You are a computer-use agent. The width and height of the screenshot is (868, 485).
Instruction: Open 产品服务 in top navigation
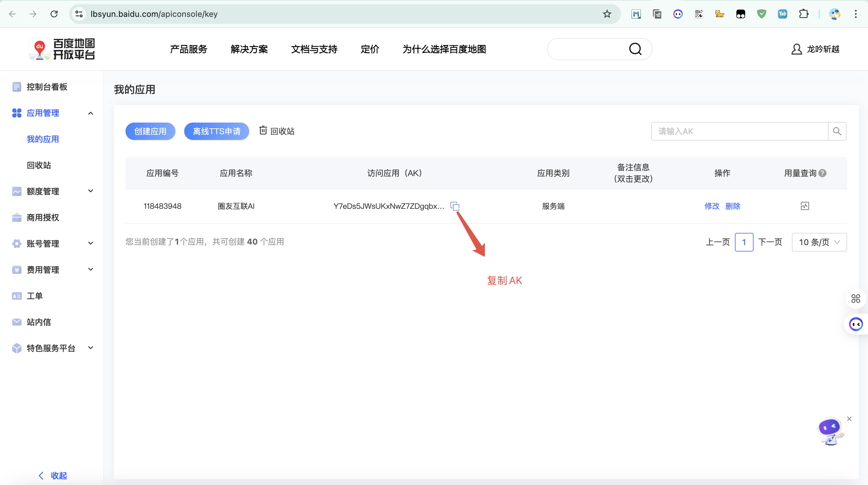[x=188, y=49]
